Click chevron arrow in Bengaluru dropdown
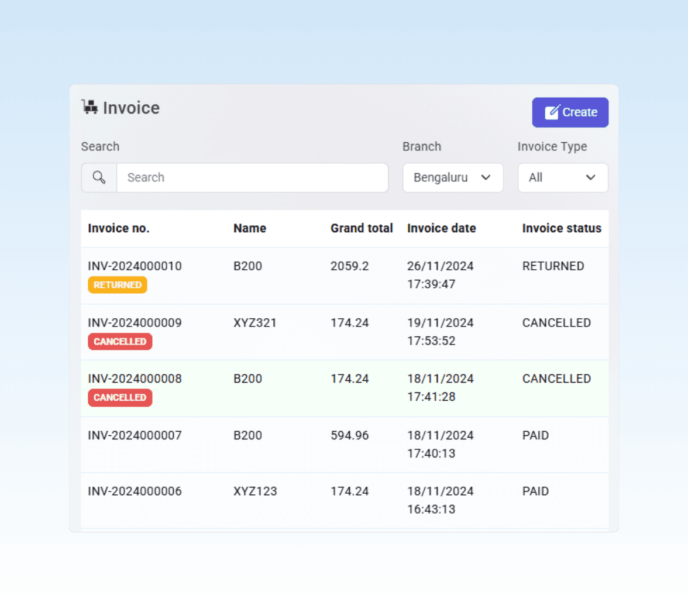Viewport: 688px width, 616px height. pyautogui.click(x=486, y=178)
